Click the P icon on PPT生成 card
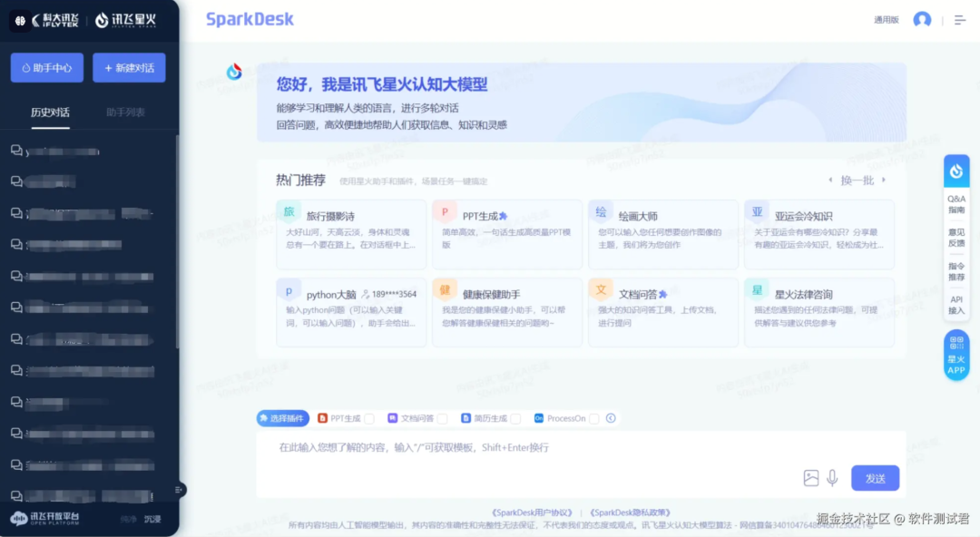The width and height of the screenshot is (980, 537). [x=445, y=212]
